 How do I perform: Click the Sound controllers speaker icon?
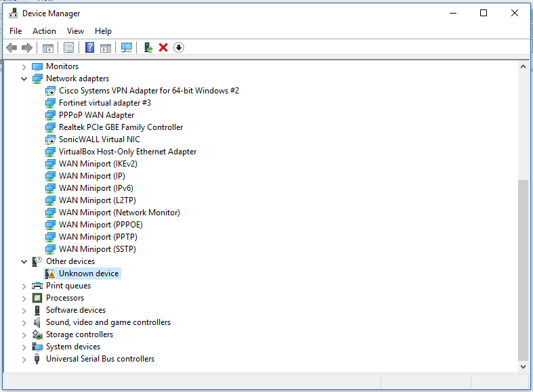pyautogui.click(x=37, y=322)
